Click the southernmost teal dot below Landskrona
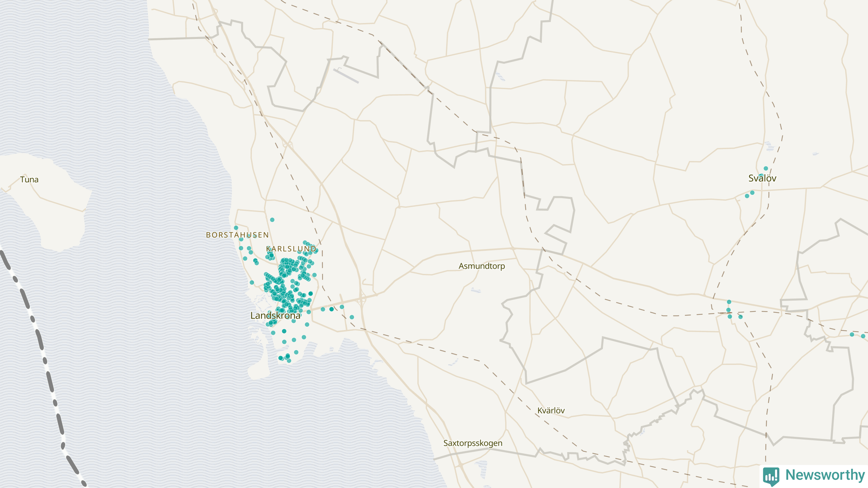This screenshot has width=868, height=488. pyautogui.click(x=289, y=361)
